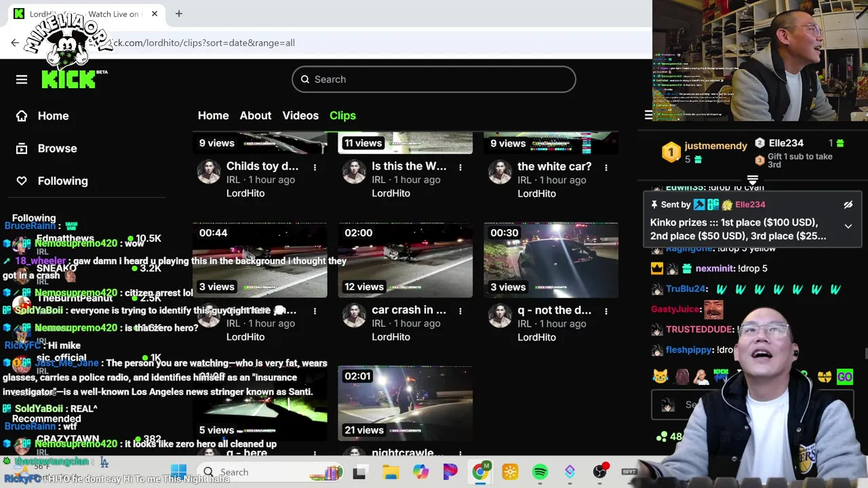Image resolution: width=868 pixels, height=488 pixels.
Task: Click the magnifier icon in Kick search
Action: (305, 79)
